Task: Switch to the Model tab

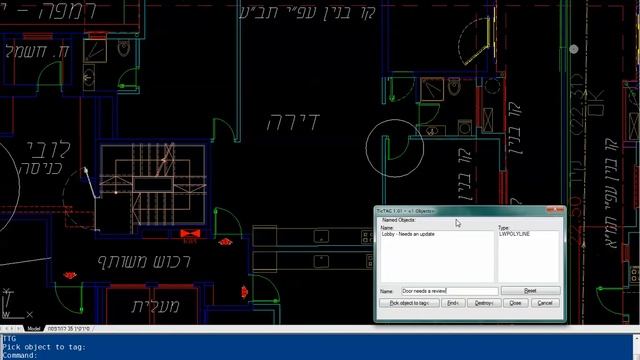Action: 34,329
